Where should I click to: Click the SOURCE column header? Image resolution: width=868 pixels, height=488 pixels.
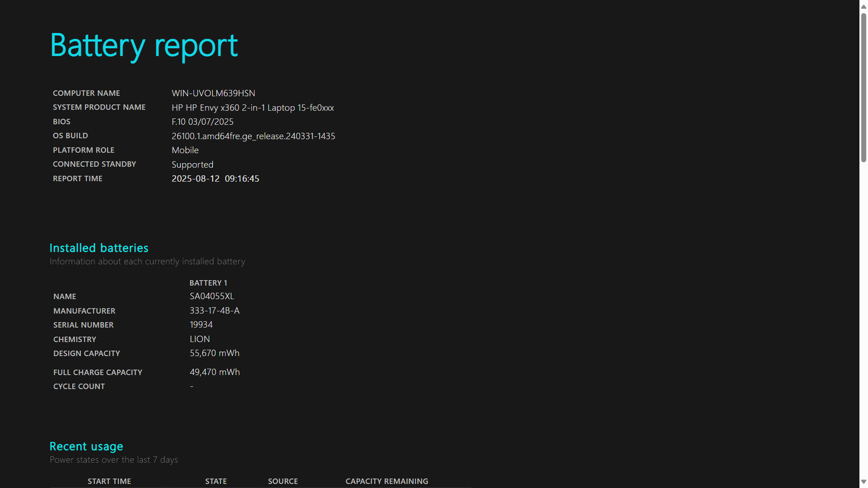[x=283, y=481]
